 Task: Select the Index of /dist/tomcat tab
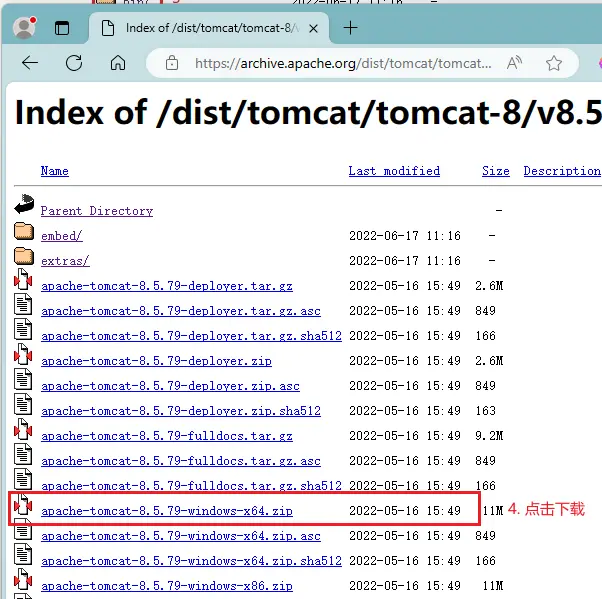click(x=209, y=28)
